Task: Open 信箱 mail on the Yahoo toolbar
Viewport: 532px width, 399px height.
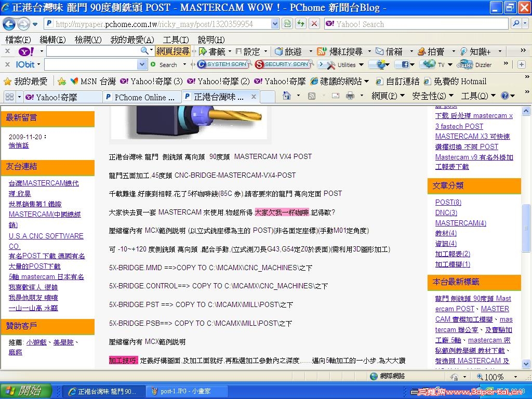Action: 390,51
